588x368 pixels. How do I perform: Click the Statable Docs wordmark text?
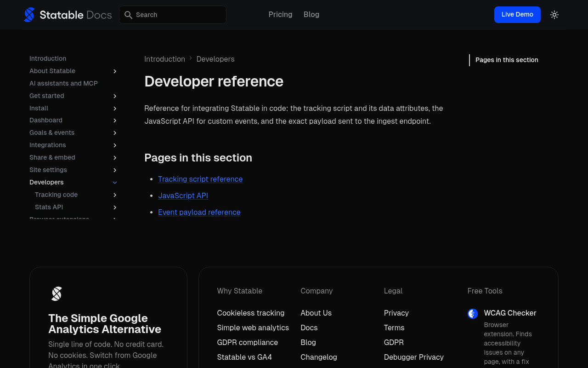tap(76, 15)
